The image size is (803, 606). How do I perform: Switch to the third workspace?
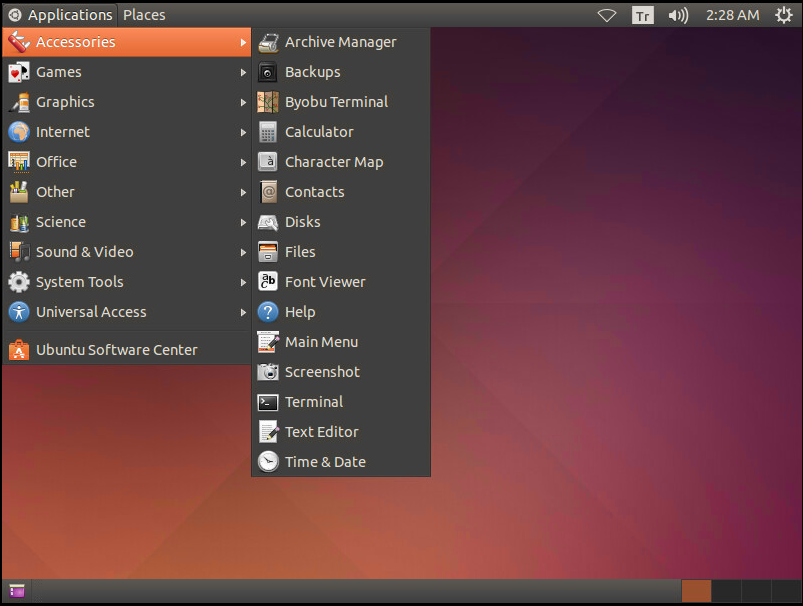[756, 591]
